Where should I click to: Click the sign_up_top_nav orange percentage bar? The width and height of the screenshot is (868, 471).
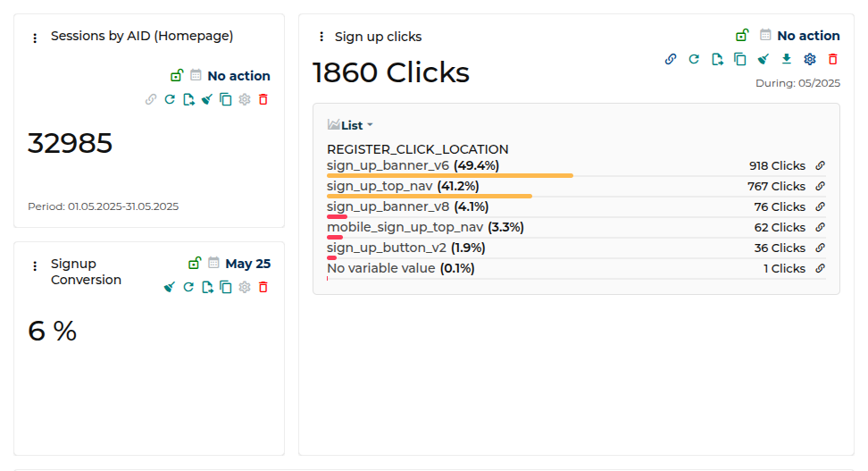pyautogui.click(x=429, y=196)
